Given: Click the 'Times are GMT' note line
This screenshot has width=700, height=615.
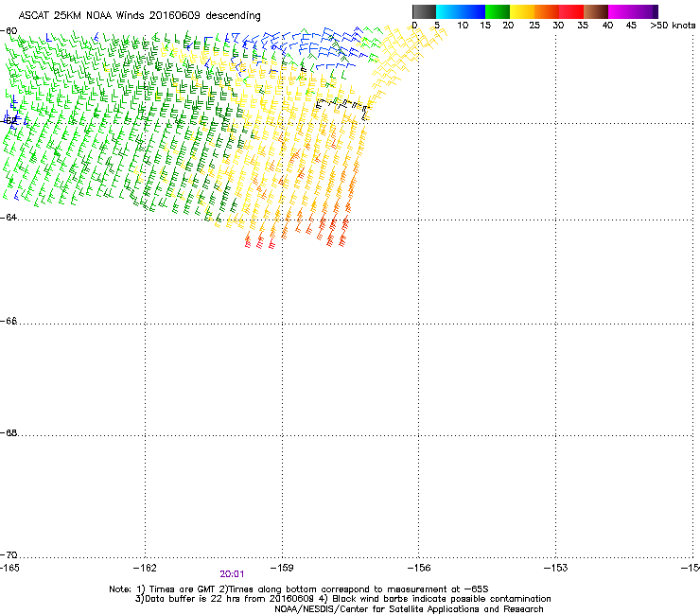Looking at the screenshot, I should [x=299, y=589].
